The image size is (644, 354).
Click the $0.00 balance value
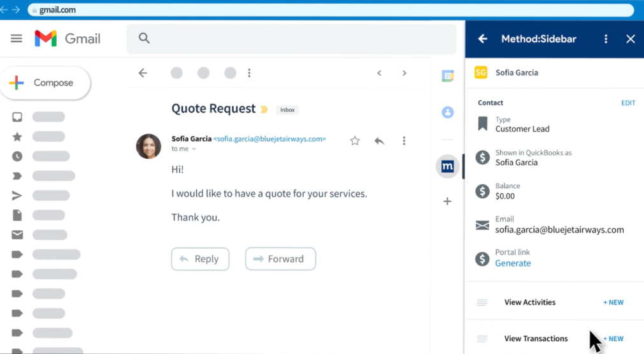pyautogui.click(x=504, y=196)
